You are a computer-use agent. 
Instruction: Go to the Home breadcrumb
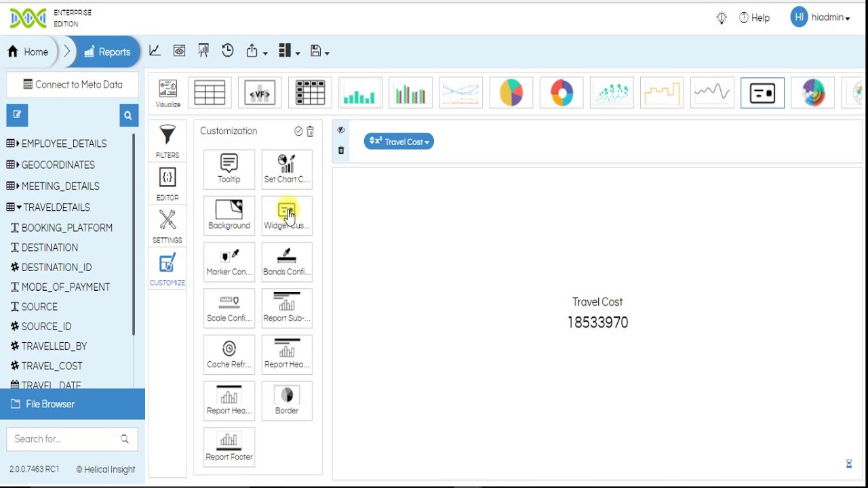tap(28, 52)
